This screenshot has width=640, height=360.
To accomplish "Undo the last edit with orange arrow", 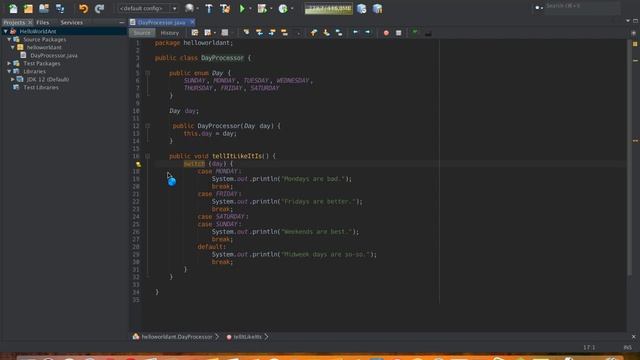I will click(83, 8).
